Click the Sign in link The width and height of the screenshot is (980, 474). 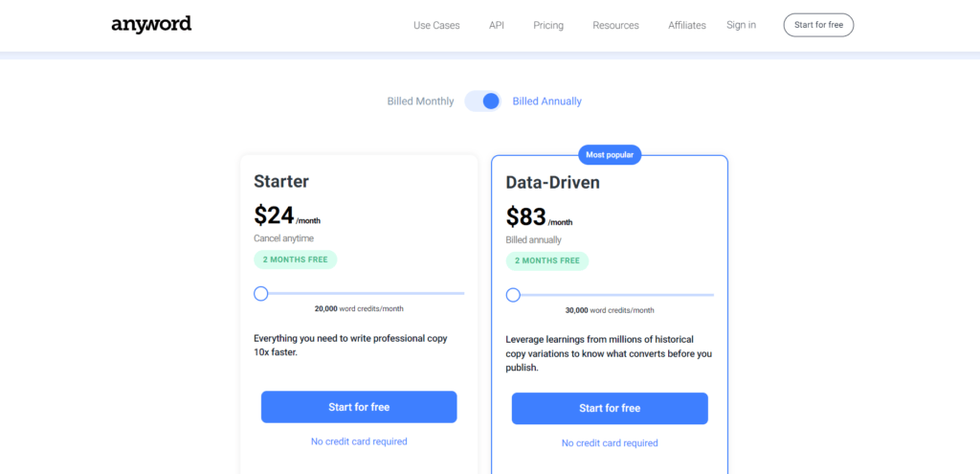pyautogui.click(x=741, y=25)
